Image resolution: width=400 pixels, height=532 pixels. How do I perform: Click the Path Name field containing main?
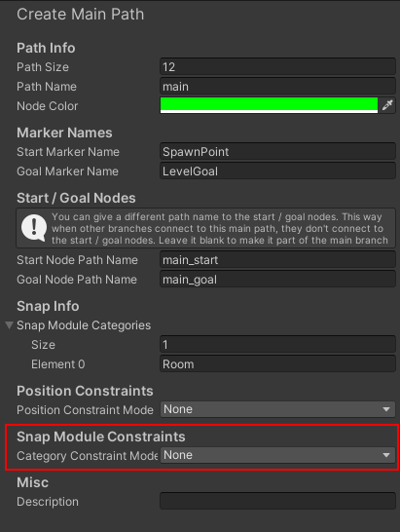point(277,86)
